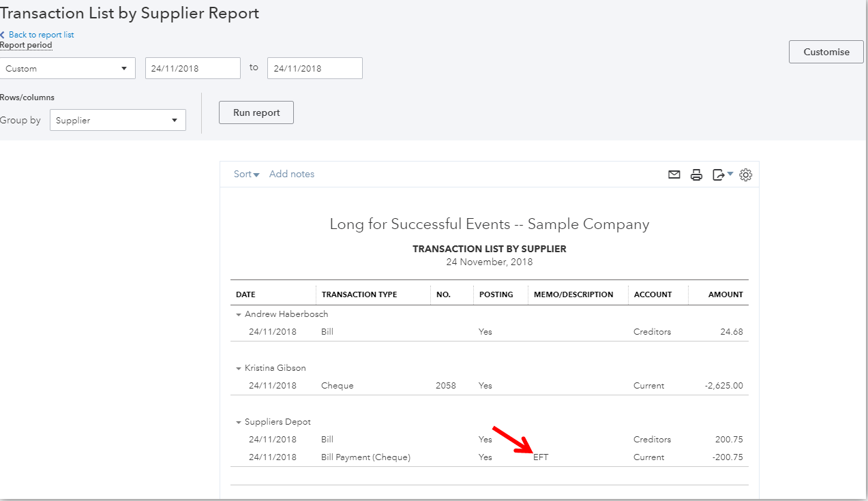Click the Run report button
The image size is (868, 501).
coord(256,112)
